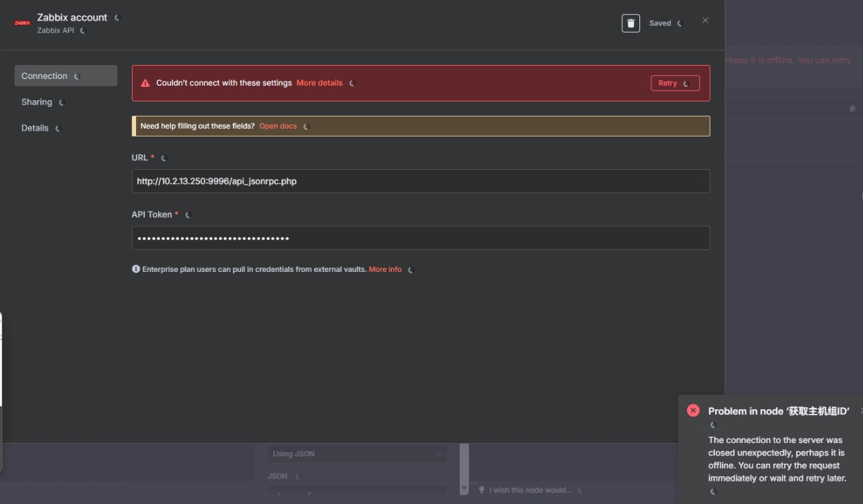Click the Zabbix API subtitle text
The width and height of the screenshot is (863, 504).
(x=56, y=31)
